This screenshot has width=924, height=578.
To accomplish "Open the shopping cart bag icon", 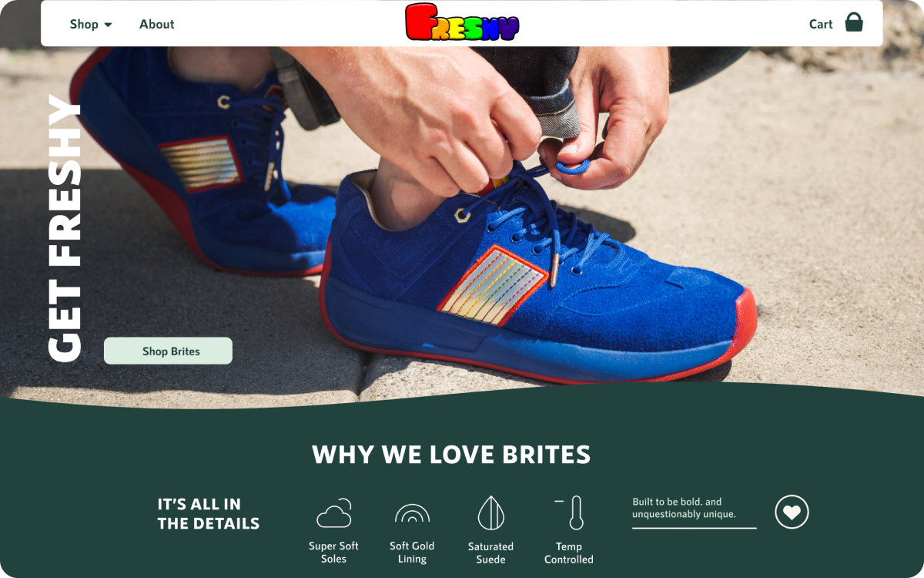I will 854,22.
